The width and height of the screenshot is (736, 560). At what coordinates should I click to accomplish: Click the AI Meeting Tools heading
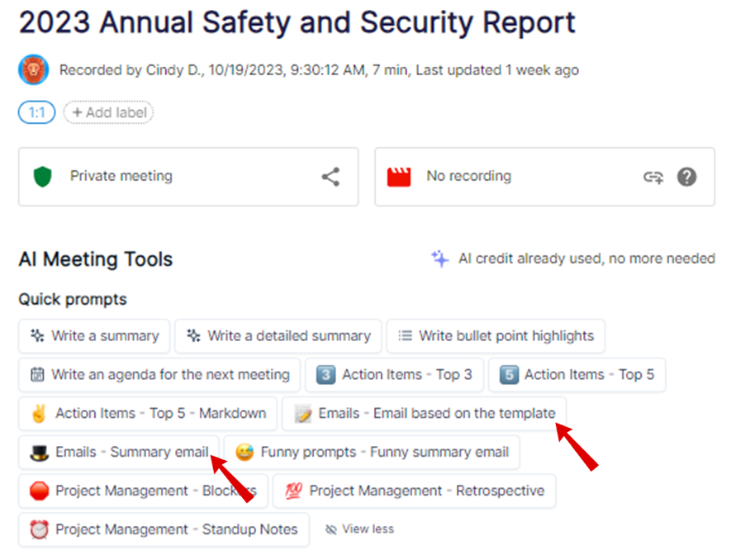pyautogui.click(x=96, y=259)
